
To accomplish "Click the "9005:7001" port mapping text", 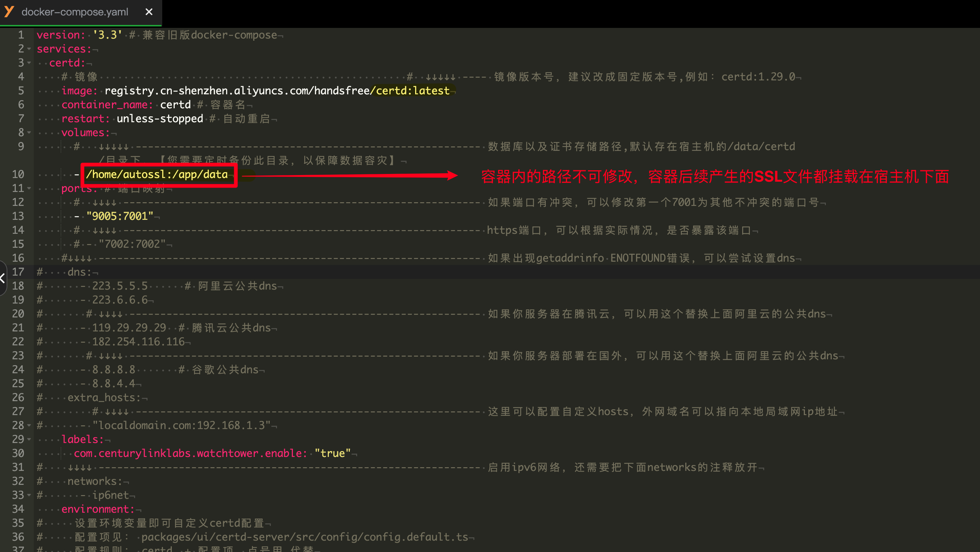I will tap(119, 216).
